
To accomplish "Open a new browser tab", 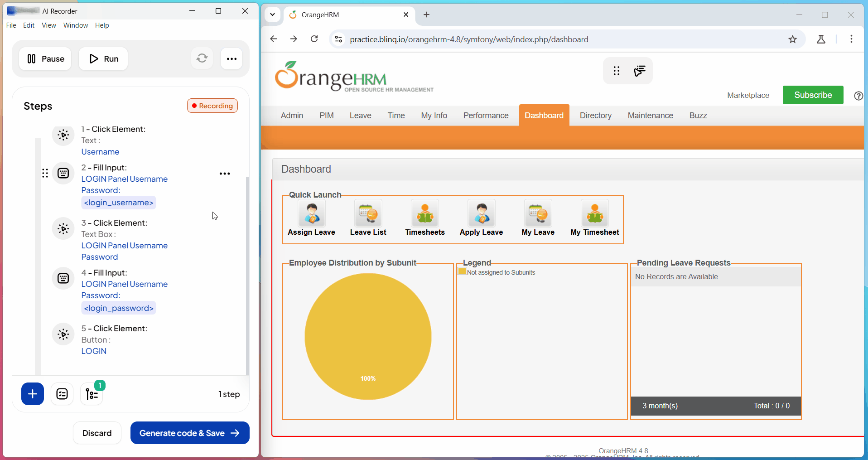I will [426, 15].
